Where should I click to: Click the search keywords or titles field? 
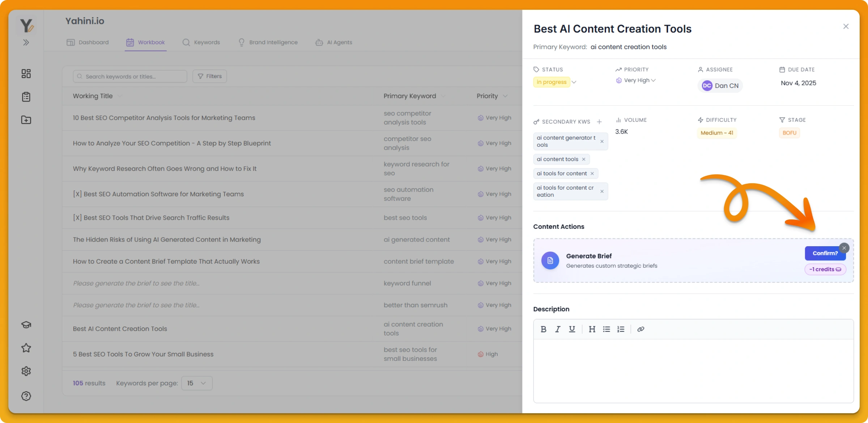(130, 76)
